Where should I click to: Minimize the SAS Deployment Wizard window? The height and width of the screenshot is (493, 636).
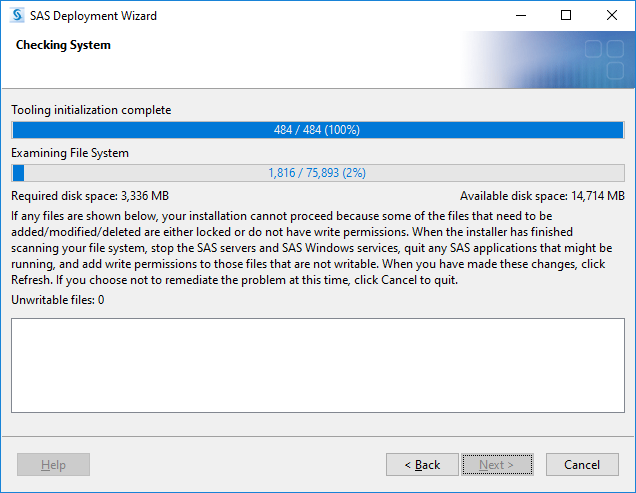(521, 15)
